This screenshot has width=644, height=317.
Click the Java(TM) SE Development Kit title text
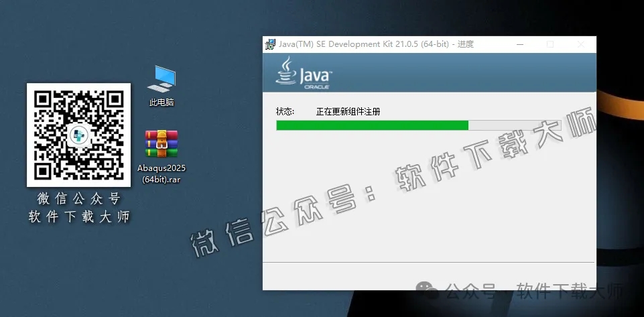376,44
